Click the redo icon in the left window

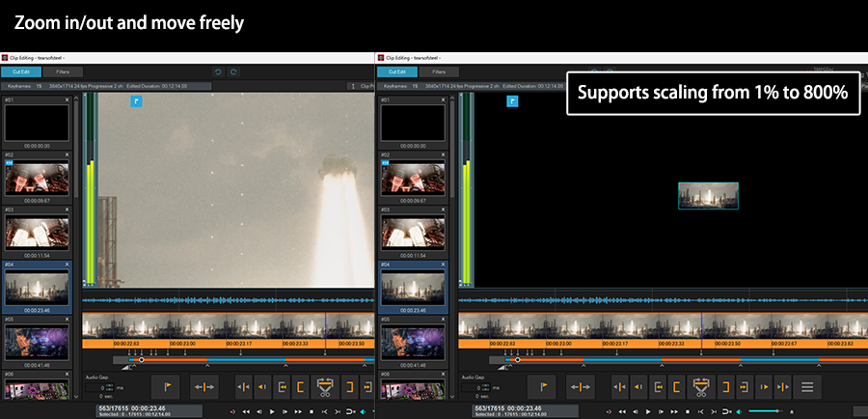click(x=233, y=72)
